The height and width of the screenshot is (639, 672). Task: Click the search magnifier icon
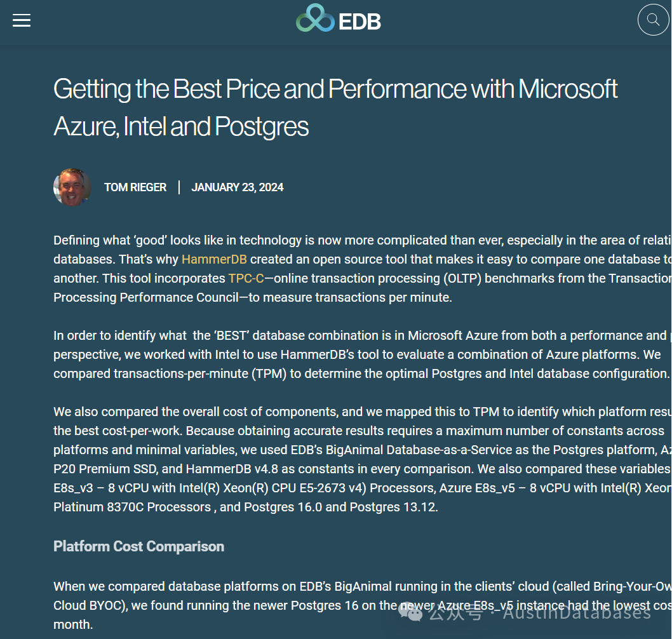click(x=653, y=20)
